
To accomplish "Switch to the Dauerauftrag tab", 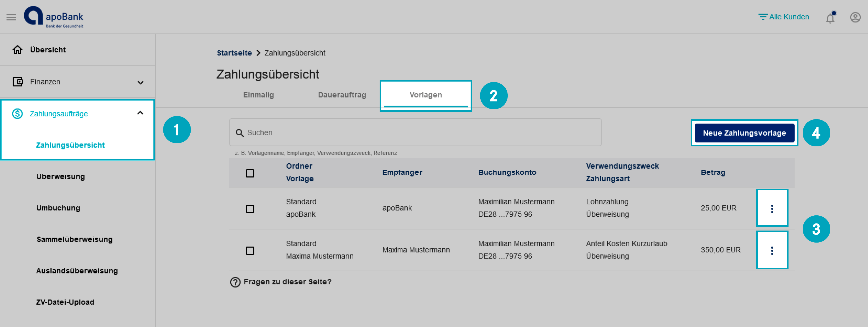I will click(x=342, y=95).
